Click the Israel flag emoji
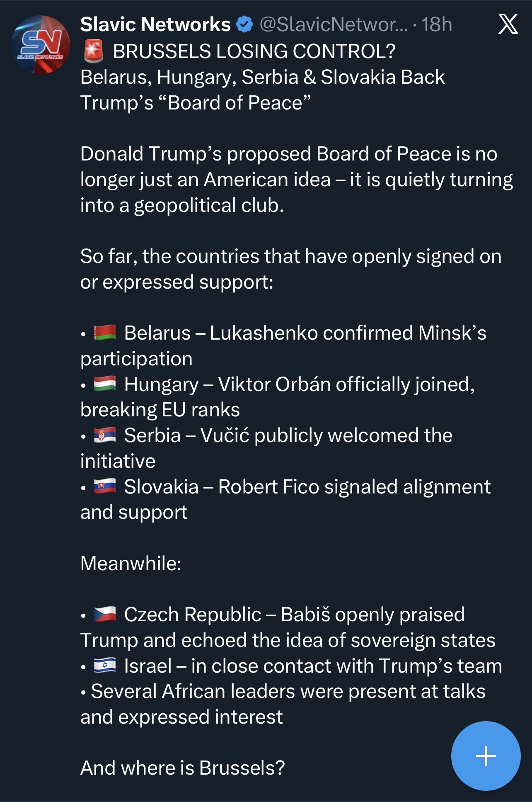532x802 pixels. pyautogui.click(x=105, y=666)
